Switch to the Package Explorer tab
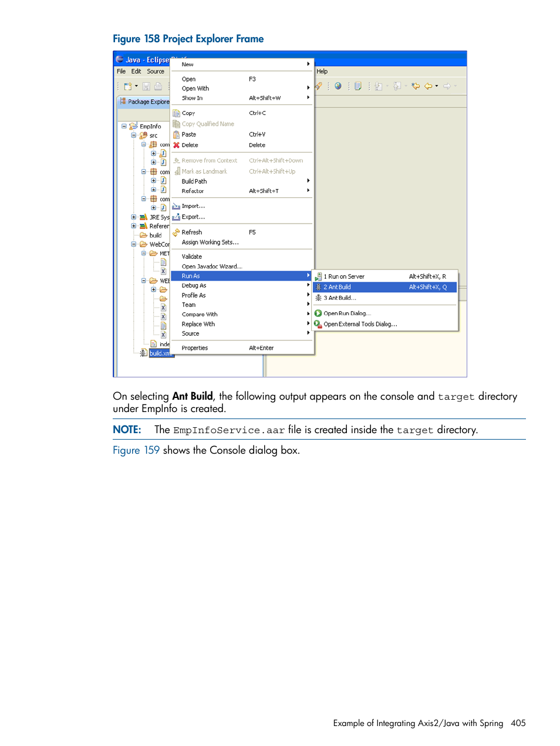Image resolution: width=560 pixels, height=746 pixels. 144,102
